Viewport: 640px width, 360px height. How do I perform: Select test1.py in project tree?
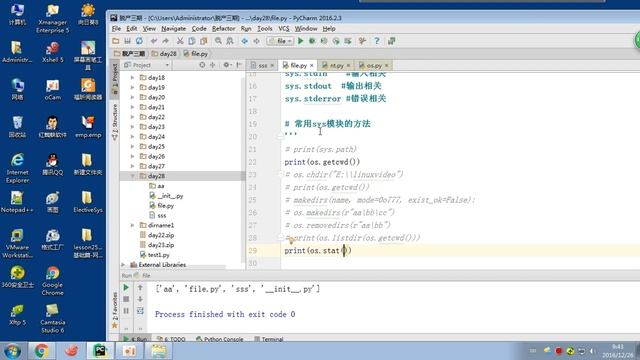click(155, 255)
